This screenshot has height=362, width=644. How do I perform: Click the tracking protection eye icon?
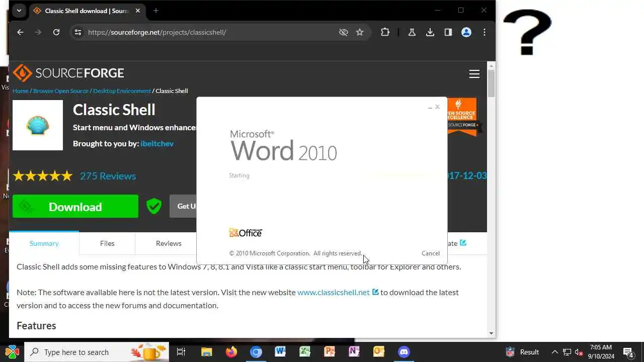coord(344,32)
